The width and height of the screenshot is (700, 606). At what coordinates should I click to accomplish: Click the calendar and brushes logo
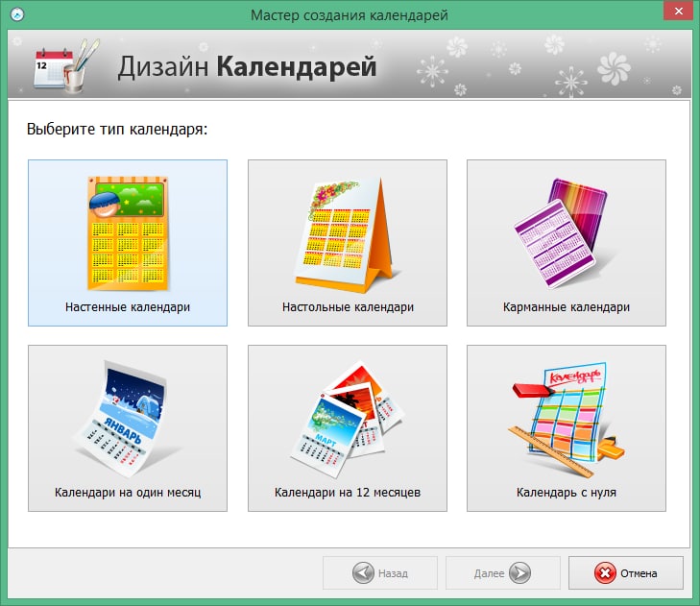(x=67, y=65)
